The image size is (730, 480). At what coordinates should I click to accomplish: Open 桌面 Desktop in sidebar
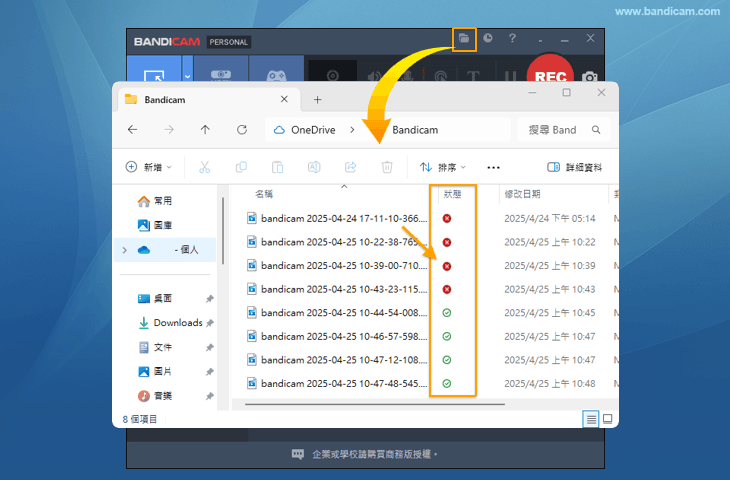pos(155,298)
